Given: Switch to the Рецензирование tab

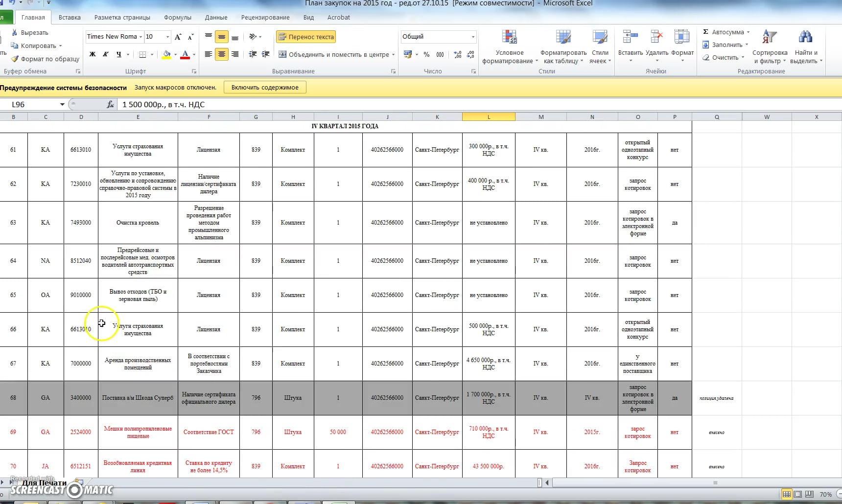Looking at the screenshot, I should pyautogui.click(x=265, y=17).
